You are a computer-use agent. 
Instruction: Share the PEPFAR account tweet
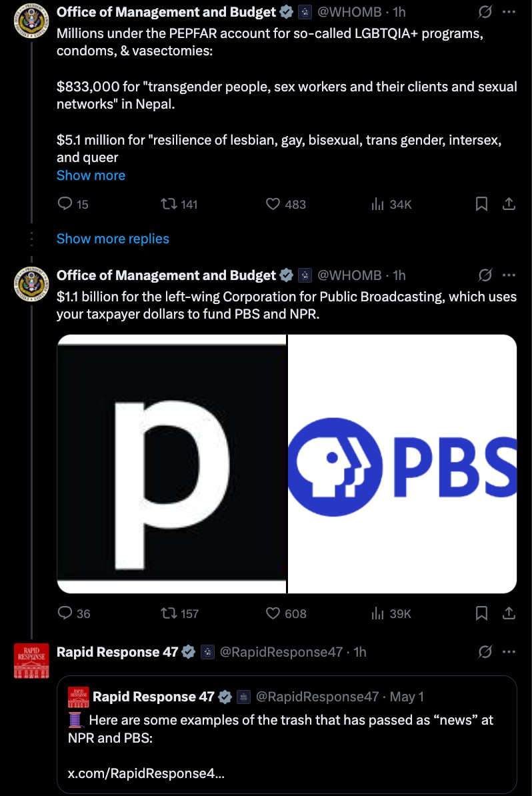509,204
